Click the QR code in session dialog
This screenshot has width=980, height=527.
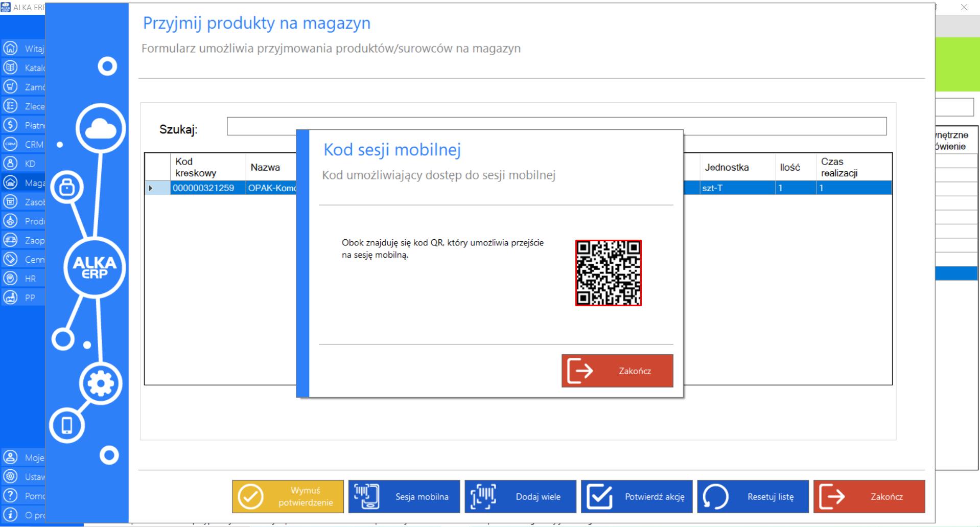[608, 273]
